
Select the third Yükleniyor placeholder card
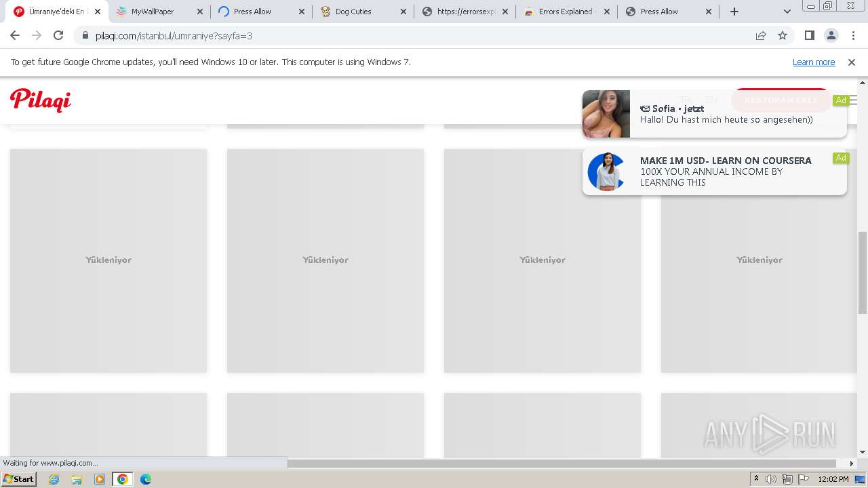tap(542, 260)
